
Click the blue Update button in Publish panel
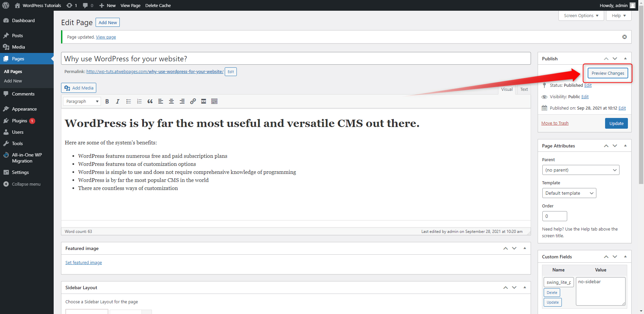[616, 123]
